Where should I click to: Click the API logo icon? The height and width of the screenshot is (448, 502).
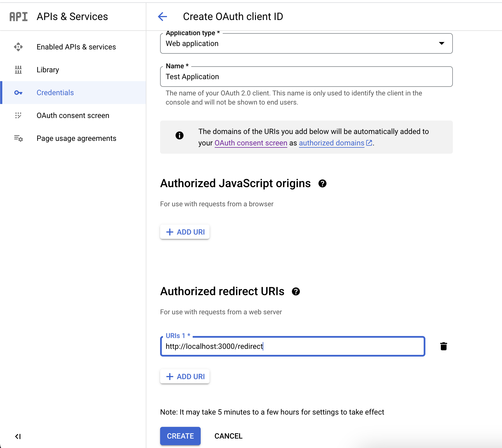pyautogui.click(x=19, y=17)
